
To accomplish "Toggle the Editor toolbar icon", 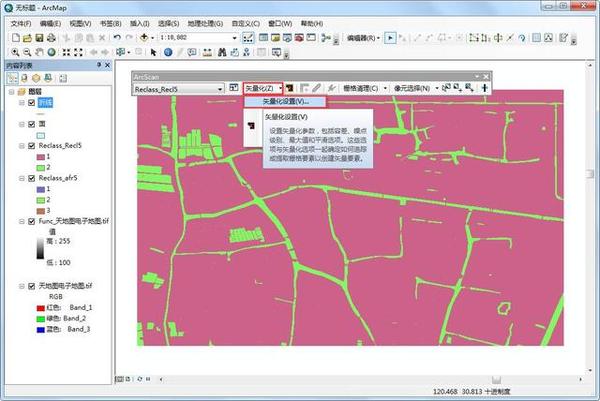I will 248,37.
